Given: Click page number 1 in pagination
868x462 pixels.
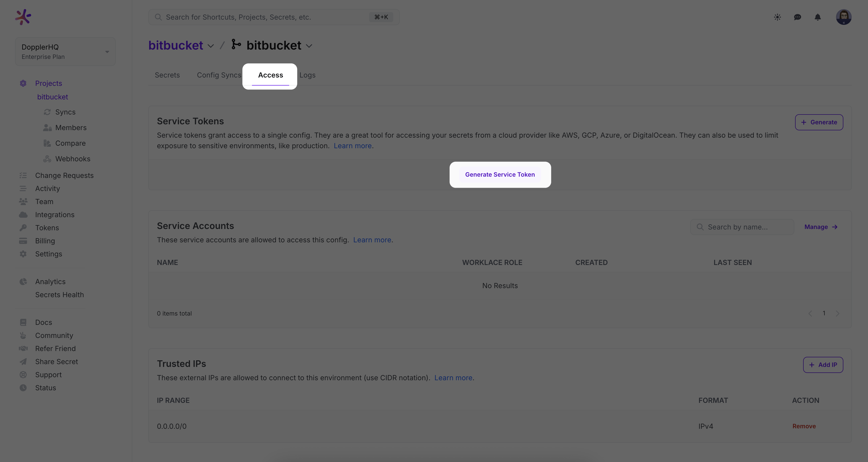Looking at the screenshot, I should click(x=824, y=313).
